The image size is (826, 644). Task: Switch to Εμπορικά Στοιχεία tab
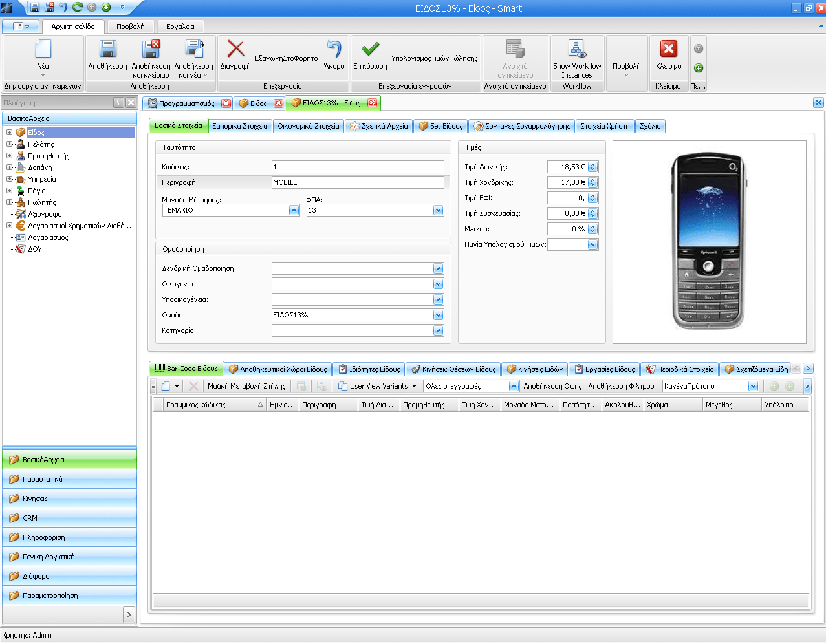coord(239,126)
